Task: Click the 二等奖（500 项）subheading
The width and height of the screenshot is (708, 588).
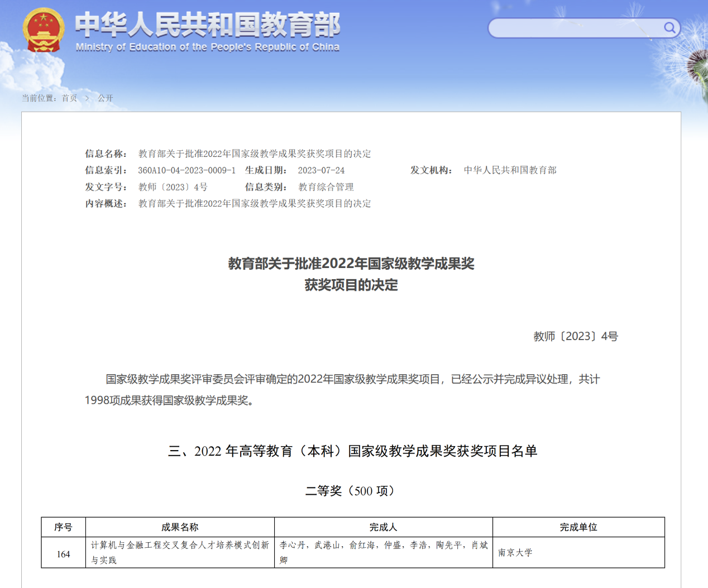Action: [351, 491]
